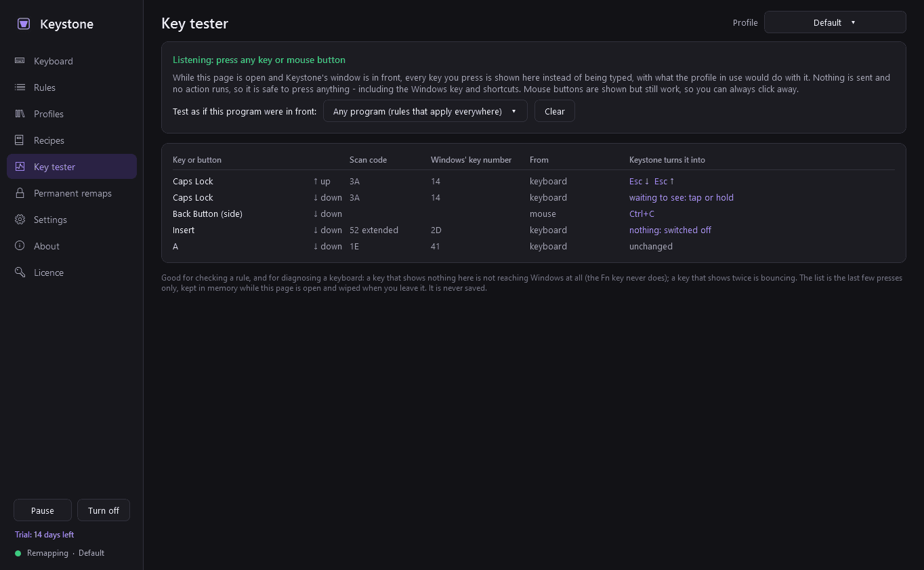This screenshot has height=570, width=924.
Task: Open the Recipes page
Action: 72,140
